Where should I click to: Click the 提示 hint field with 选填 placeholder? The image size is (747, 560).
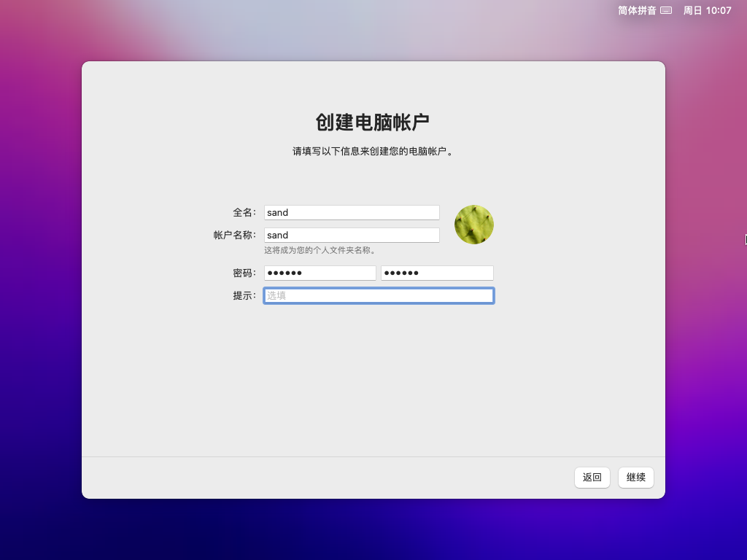pos(379,296)
